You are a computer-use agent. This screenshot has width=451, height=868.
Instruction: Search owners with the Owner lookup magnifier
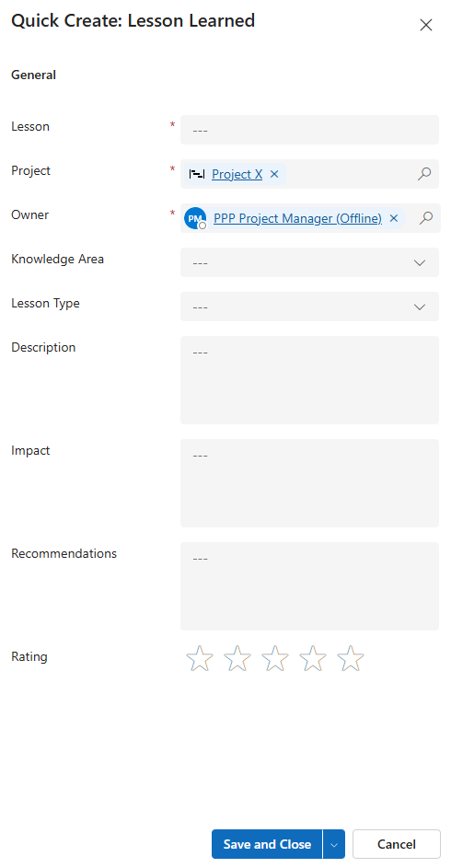[x=425, y=218]
